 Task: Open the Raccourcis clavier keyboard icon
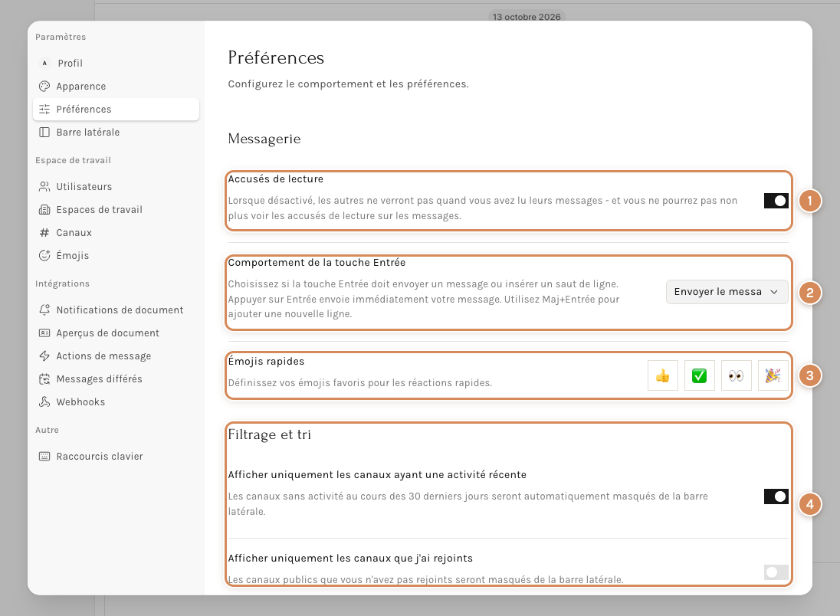(44, 457)
